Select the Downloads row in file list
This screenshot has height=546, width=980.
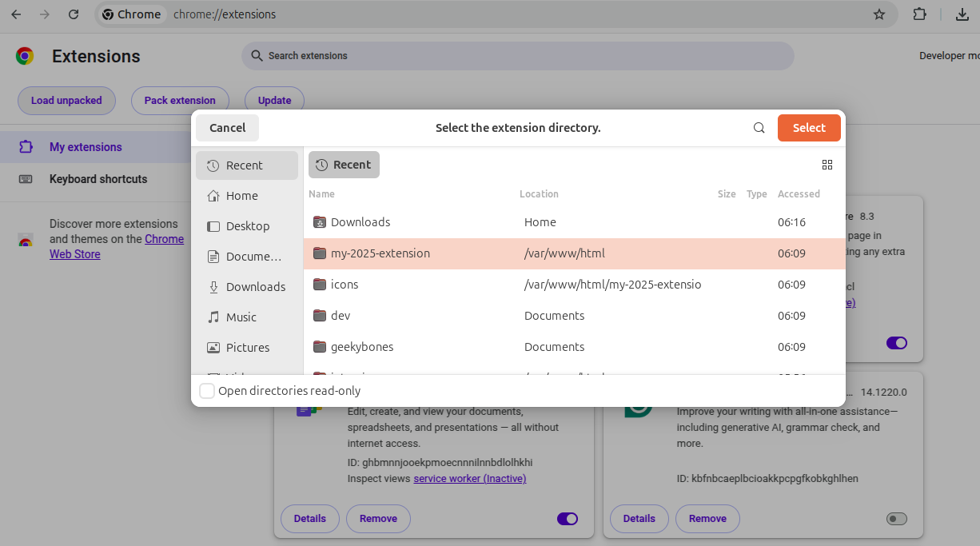(574, 222)
